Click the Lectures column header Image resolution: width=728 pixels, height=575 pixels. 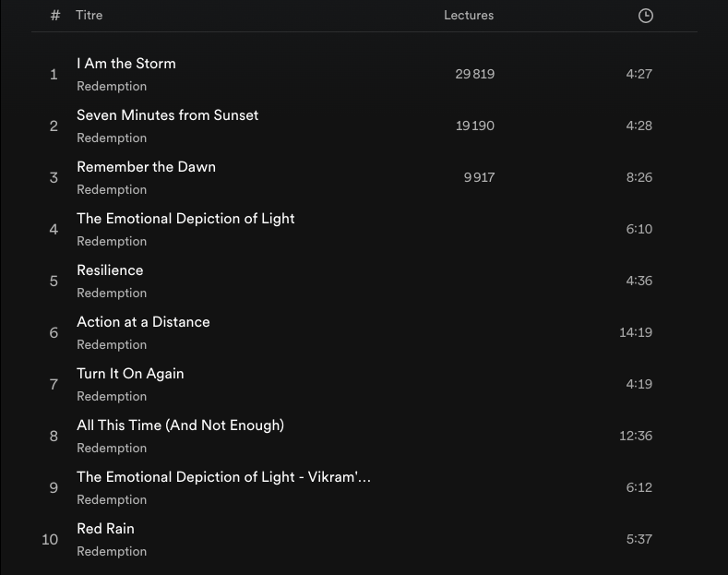(468, 16)
